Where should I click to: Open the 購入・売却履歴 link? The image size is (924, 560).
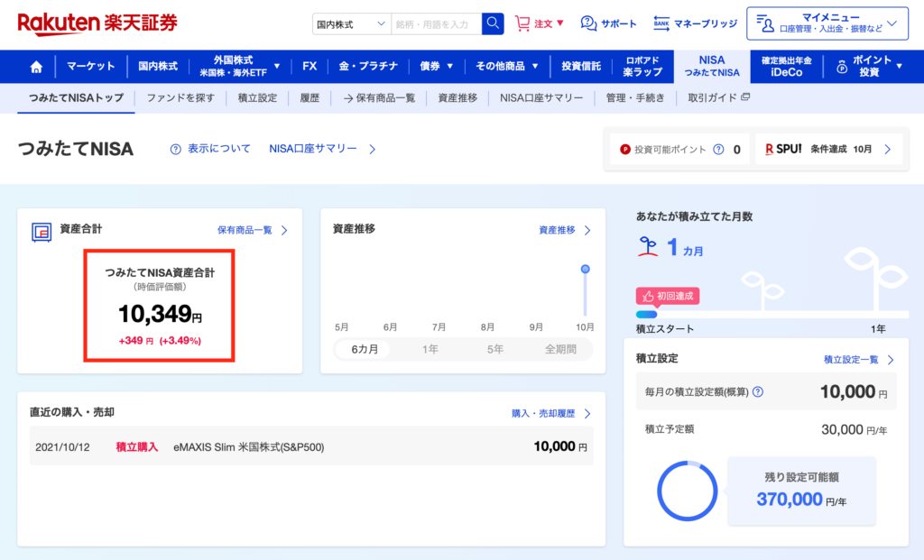(543, 413)
